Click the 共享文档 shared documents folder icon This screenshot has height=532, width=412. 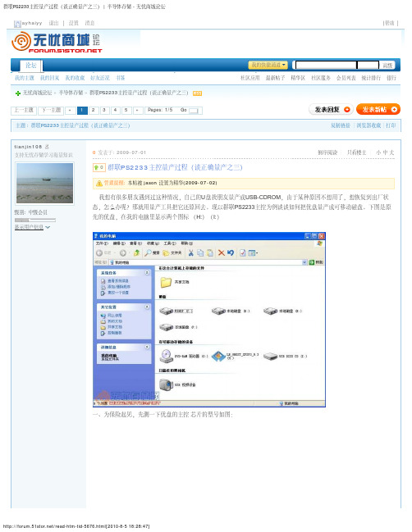point(166,282)
